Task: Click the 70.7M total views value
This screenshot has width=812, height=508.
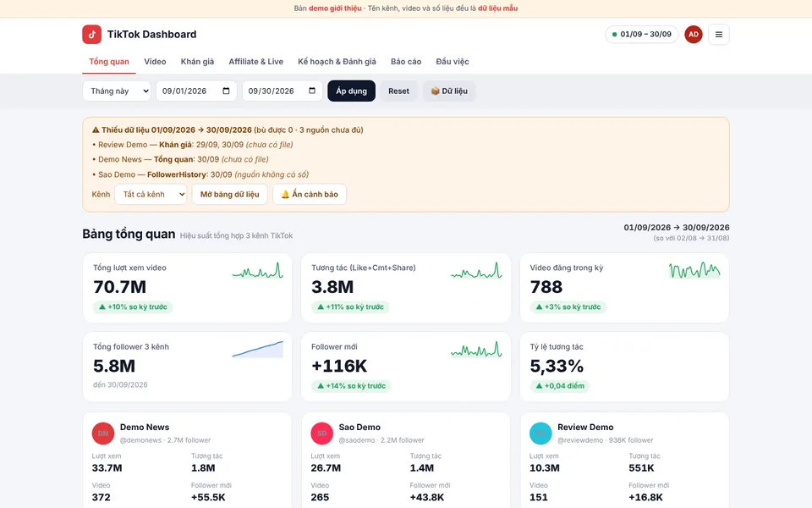Action: tap(119, 287)
